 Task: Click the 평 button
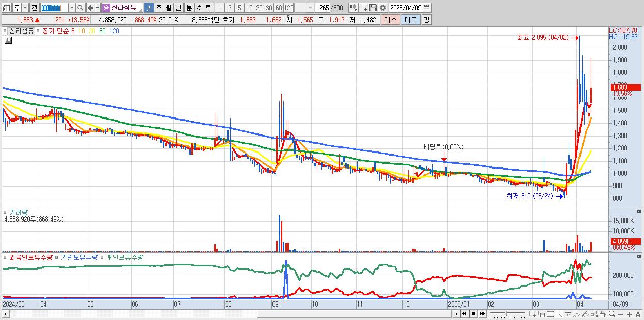tap(426, 20)
